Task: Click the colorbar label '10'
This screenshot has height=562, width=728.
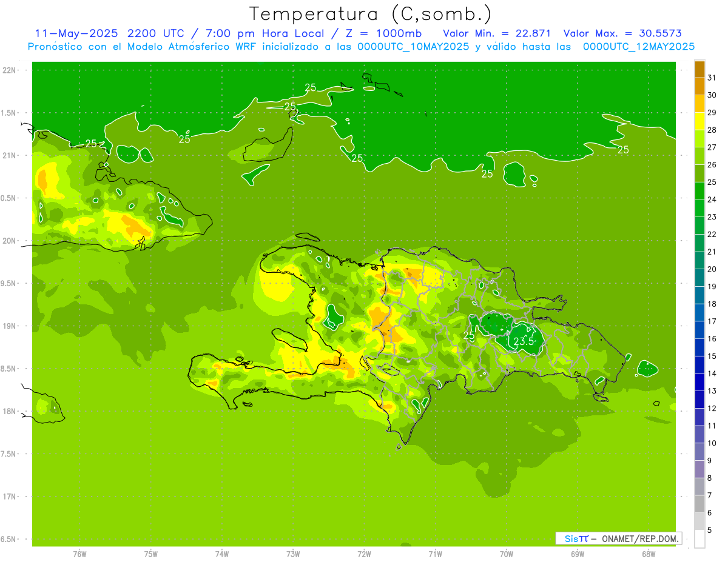Action: tap(713, 443)
